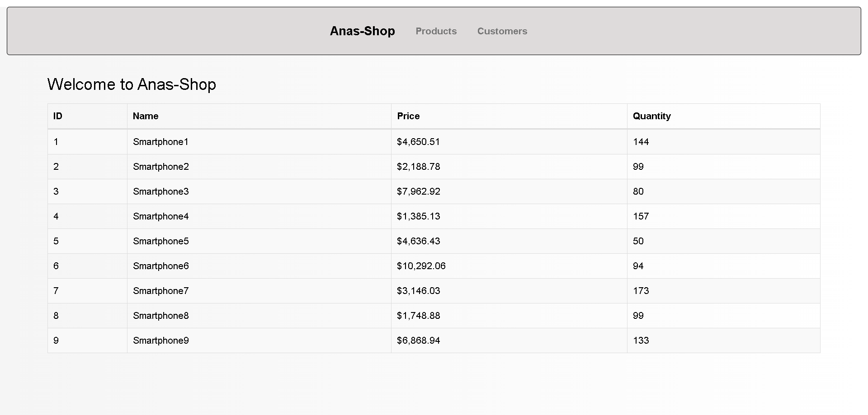Go to the Customers page
The height and width of the screenshot is (415, 868).
[502, 31]
